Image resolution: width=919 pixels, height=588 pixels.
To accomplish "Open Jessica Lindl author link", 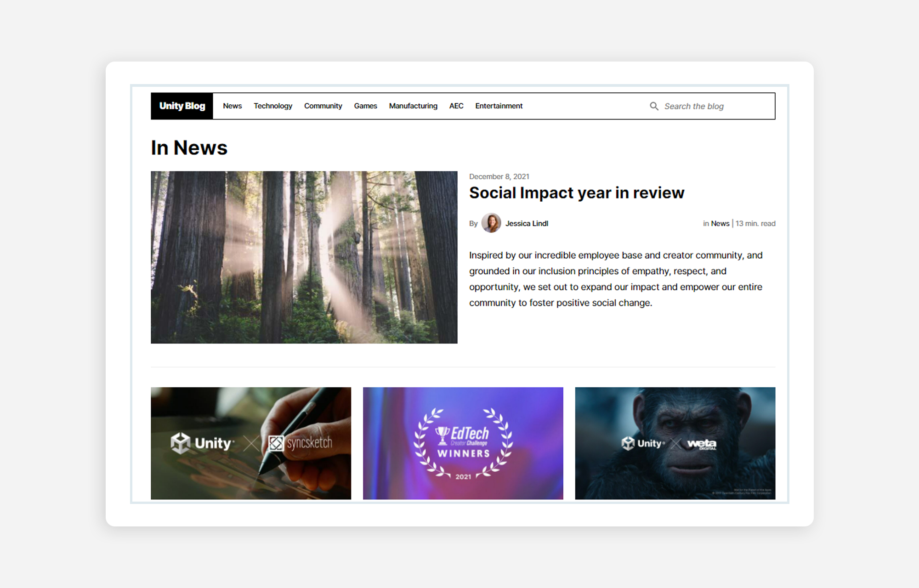I will pyautogui.click(x=527, y=224).
